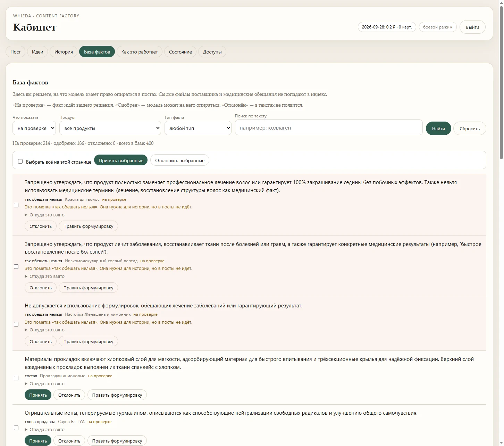This screenshot has width=504, height=446.
Task: Edit wording of Краска для волос fact
Action: click(89, 226)
